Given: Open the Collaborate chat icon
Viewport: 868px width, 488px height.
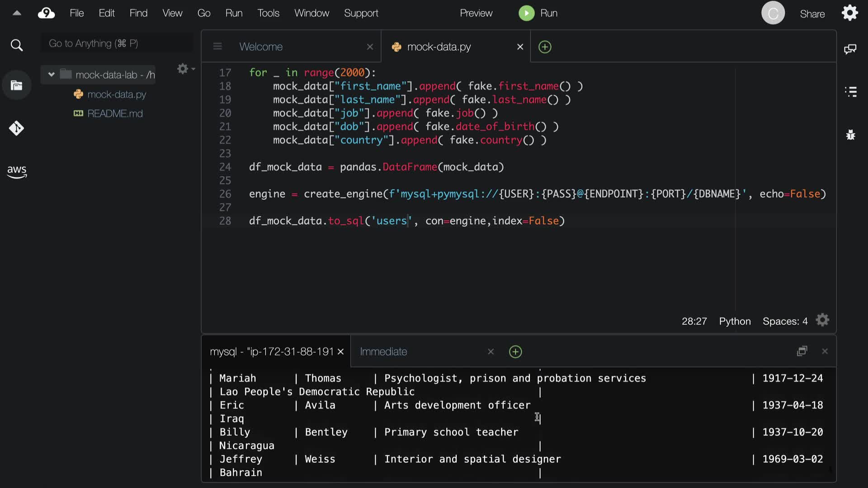Looking at the screenshot, I should (850, 49).
